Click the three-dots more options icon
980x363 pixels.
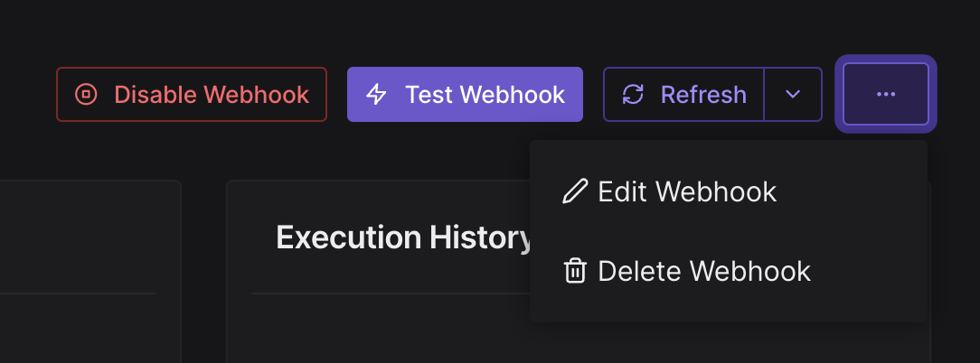point(886,94)
